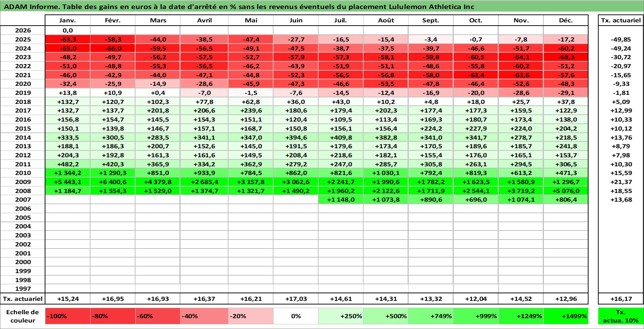Select the +15,24 January actuarial total
644x329 pixels.
click(68, 299)
